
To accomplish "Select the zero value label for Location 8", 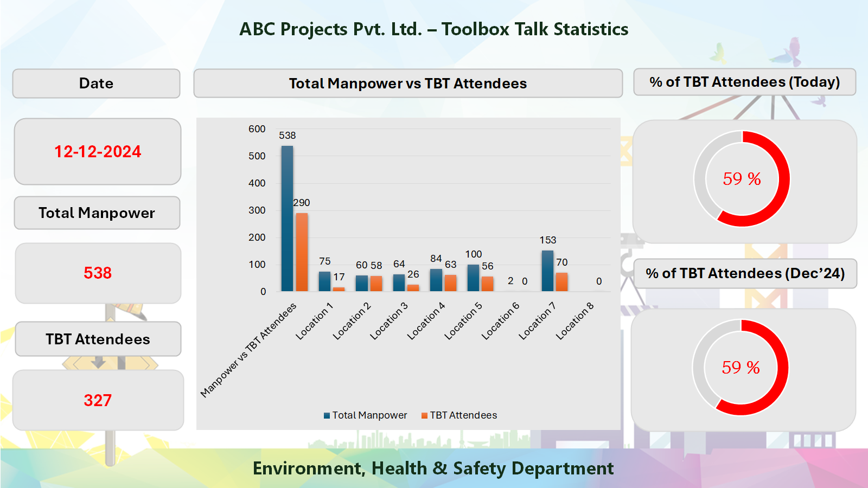I will [x=598, y=282].
